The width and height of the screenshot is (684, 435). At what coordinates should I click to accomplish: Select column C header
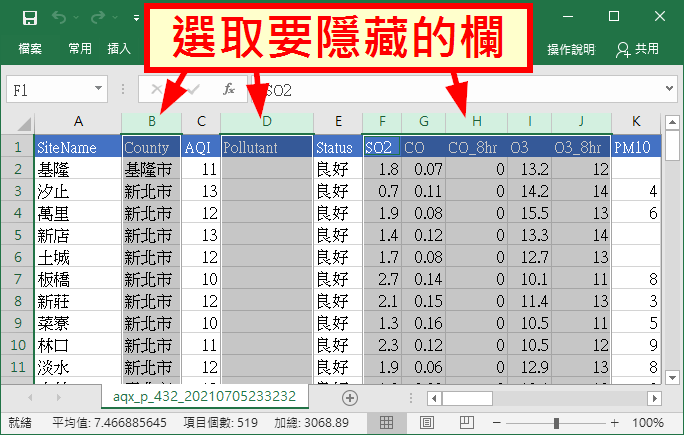point(201,121)
